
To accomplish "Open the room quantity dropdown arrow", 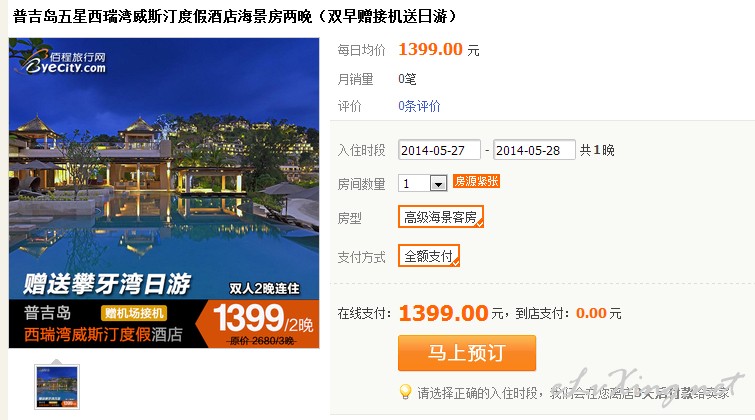I will pos(438,184).
